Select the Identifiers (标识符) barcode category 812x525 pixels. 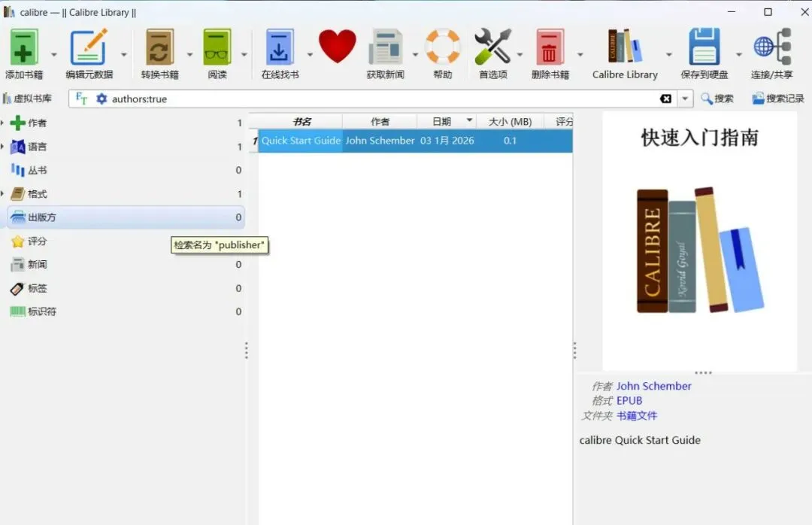(126, 311)
